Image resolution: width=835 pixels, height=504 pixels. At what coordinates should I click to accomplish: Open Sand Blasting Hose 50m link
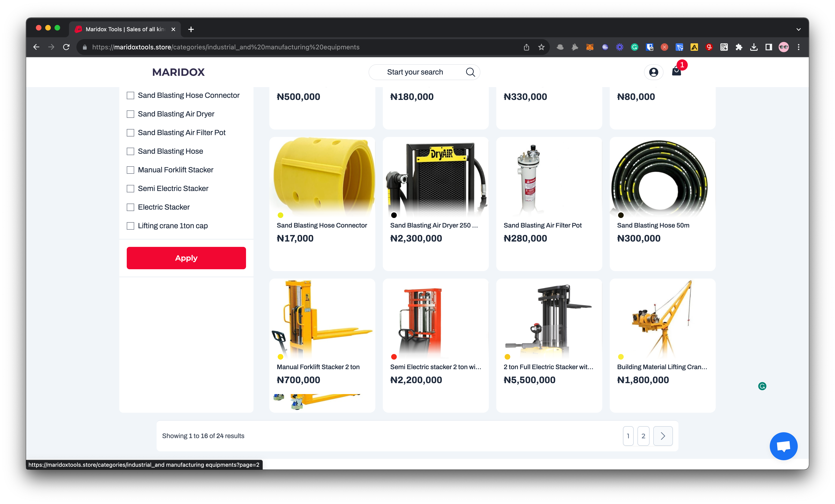(653, 225)
